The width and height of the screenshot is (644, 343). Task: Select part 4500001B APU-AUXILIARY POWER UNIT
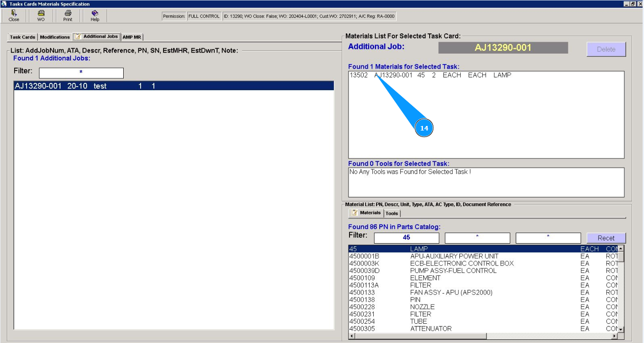coord(483,256)
